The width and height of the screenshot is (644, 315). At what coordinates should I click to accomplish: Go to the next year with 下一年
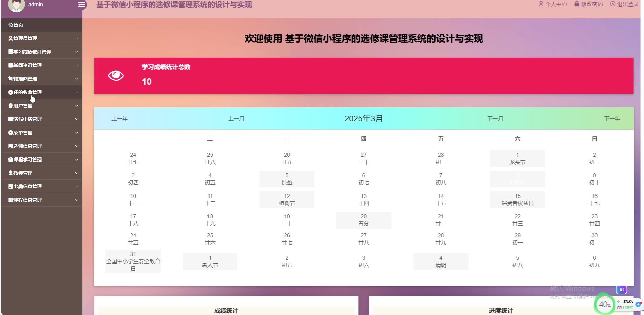[612, 119]
